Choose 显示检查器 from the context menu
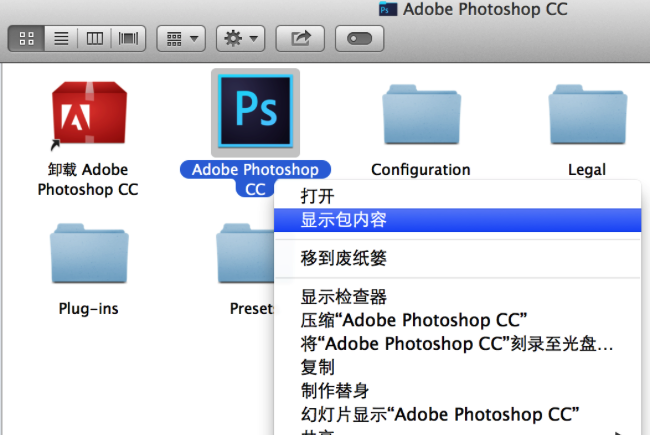This screenshot has height=435, width=671. pos(457,297)
